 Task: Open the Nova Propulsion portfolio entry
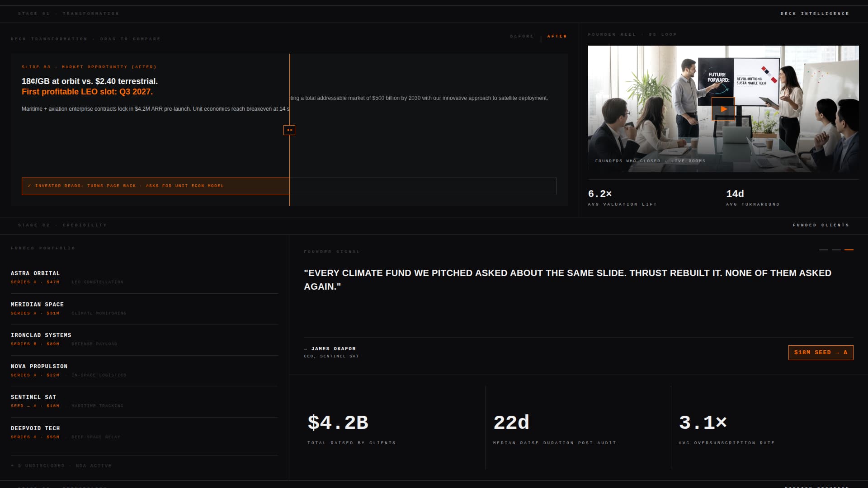(x=144, y=371)
